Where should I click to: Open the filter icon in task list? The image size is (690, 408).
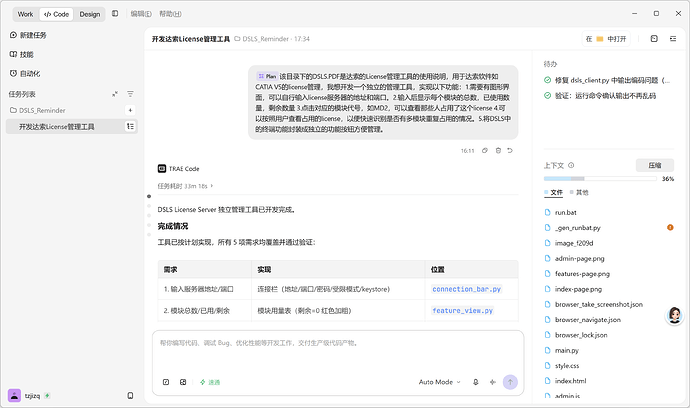tap(130, 94)
